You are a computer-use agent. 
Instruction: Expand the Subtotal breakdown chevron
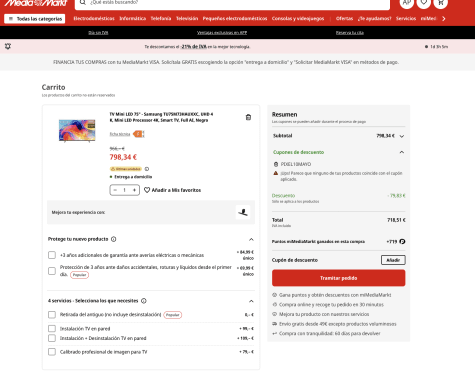click(x=402, y=136)
